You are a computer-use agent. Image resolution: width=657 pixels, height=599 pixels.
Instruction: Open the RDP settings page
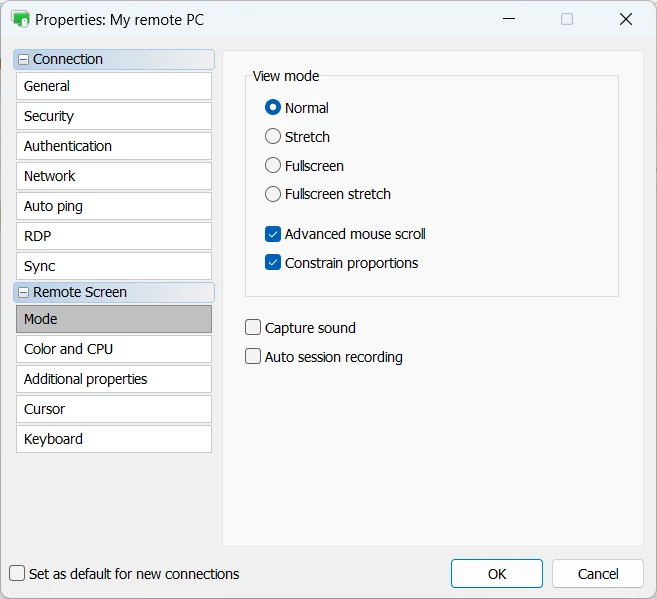[x=113, y=236]
